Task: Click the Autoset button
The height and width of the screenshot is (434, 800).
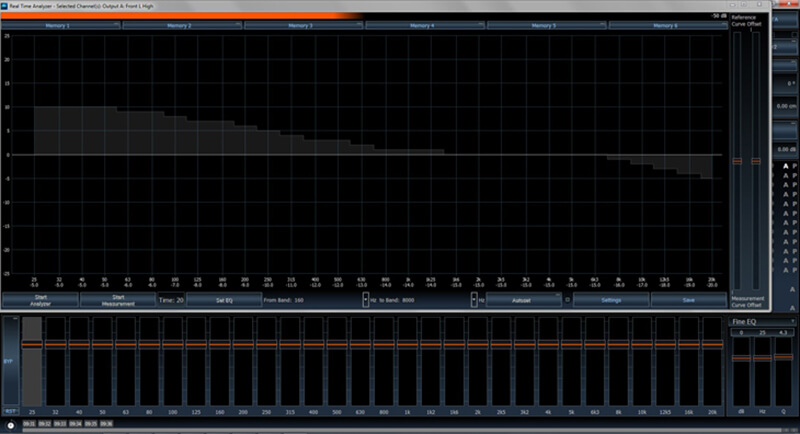Action: click(523, 300)
